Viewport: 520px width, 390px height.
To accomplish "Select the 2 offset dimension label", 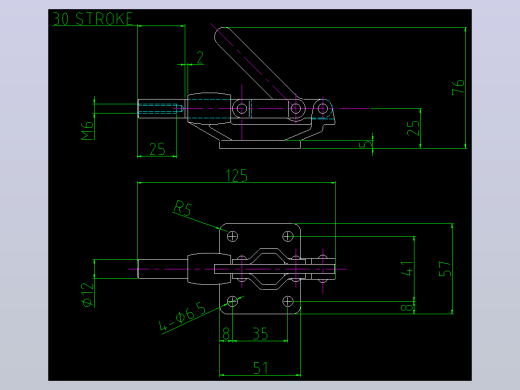I will pos(200,58).
